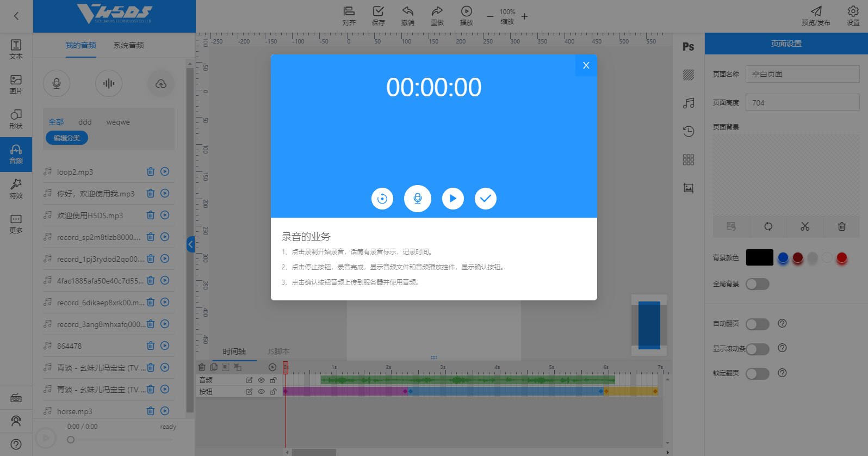Click the 重做 redo toolbar icon
The image size is (868, 456).
(437, 16)
